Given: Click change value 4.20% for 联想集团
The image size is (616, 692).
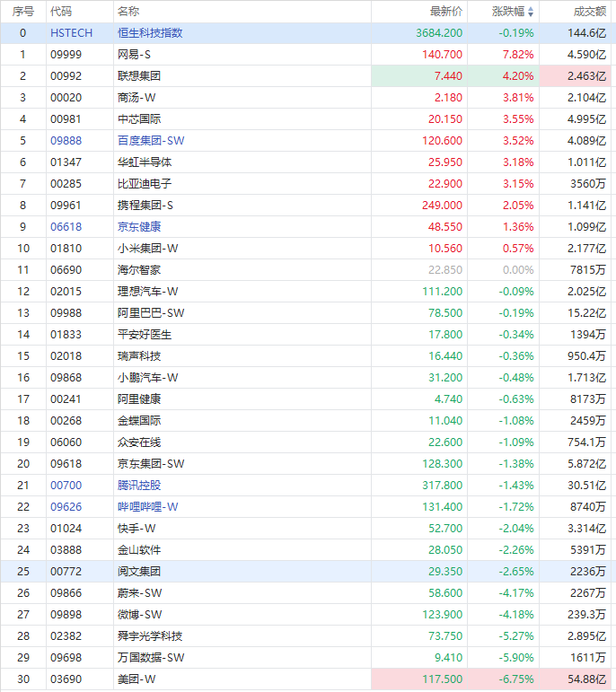Looking at the screenshot, I should click(518, 76).
